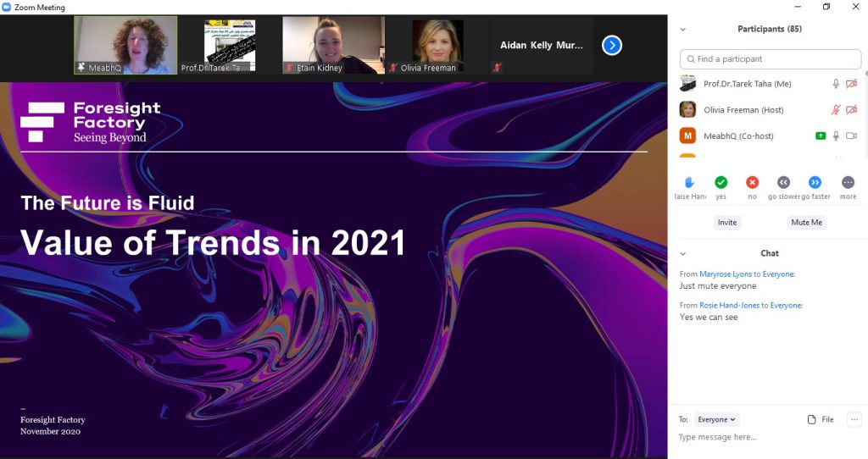This screenshot has height=459, width=868.
Task: Click Olivia Freeman's avatar in participants list
Action: 687,109
